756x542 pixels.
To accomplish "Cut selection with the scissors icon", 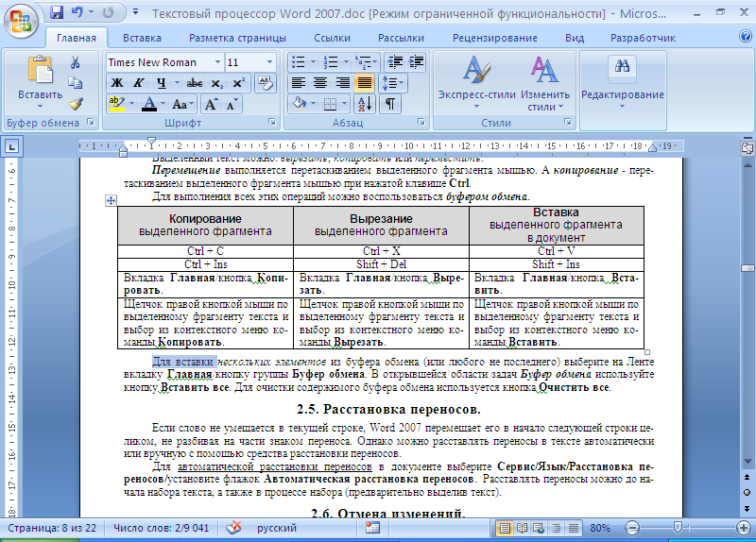I will pyautogui.click(x=76, y=62).
